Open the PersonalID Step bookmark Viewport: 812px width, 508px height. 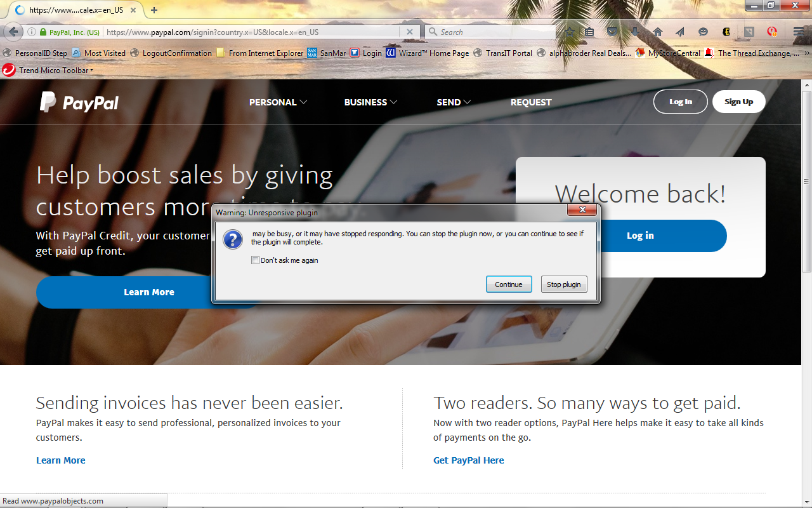point(36,53)
